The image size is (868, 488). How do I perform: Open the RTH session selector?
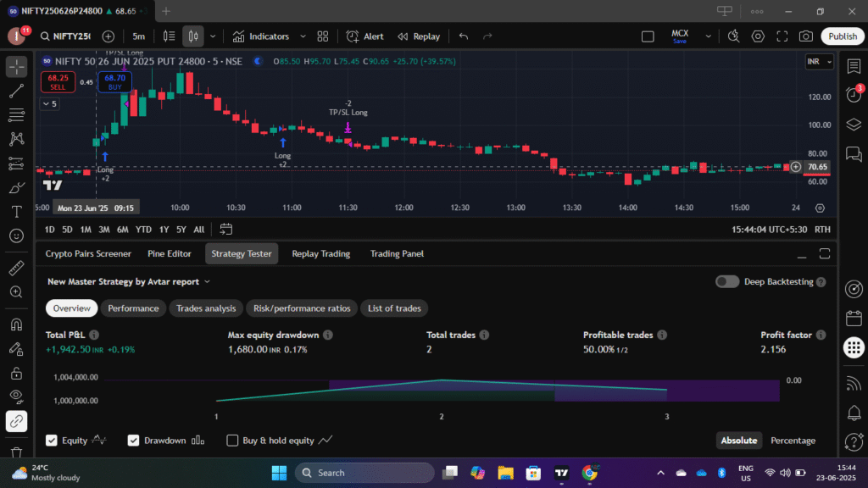coord(822,229)
